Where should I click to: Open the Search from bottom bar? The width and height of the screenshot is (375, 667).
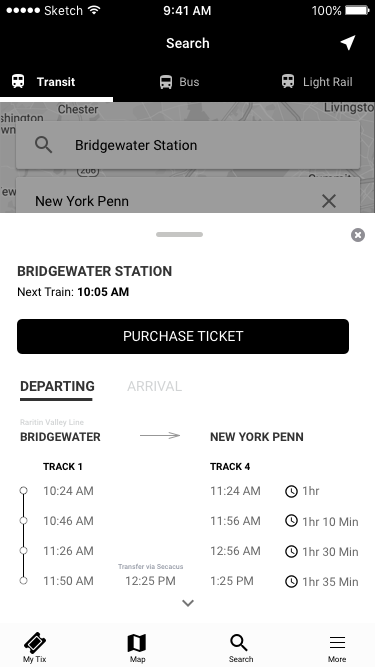pyautogui.click(x=240, y=647)
